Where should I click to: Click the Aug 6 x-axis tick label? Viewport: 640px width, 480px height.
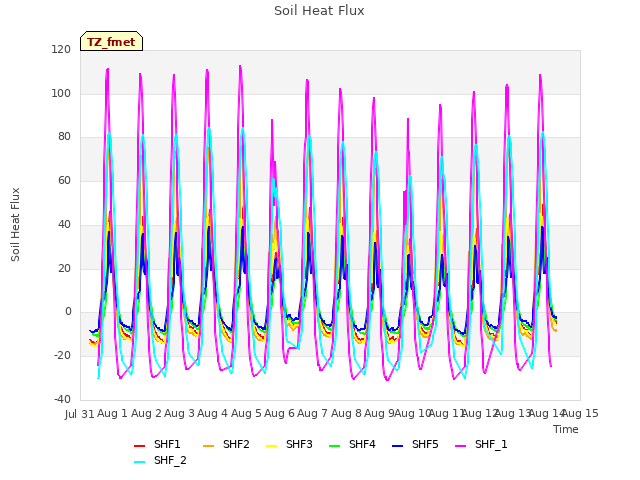coord(279,413)
